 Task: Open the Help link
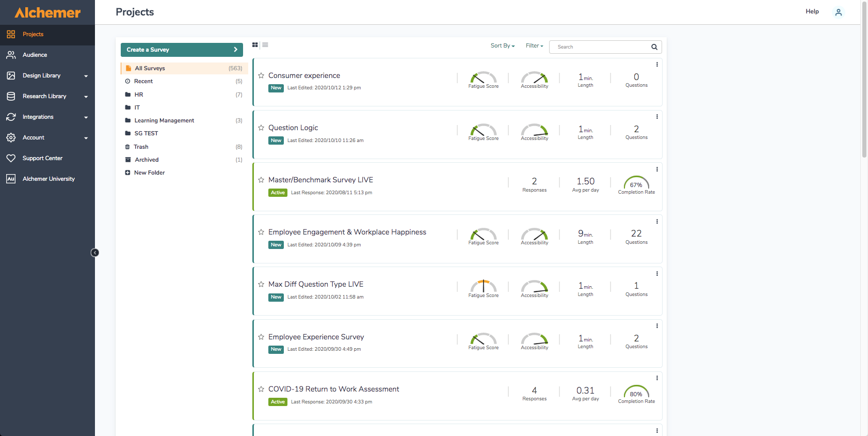(812, 11)
